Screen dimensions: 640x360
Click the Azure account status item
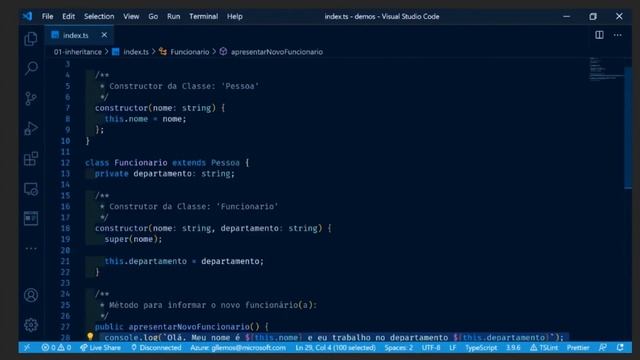(238, 348)
